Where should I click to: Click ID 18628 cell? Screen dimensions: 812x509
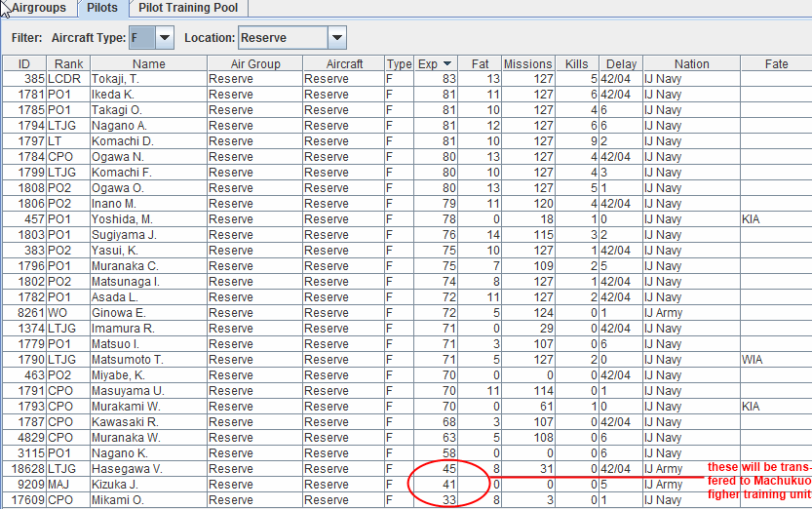pos(24,469)
